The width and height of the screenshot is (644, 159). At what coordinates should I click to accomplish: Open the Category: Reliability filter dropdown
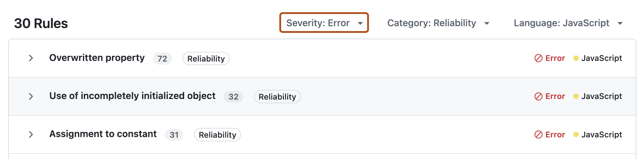pyautogui.click(x=438, y=23)
